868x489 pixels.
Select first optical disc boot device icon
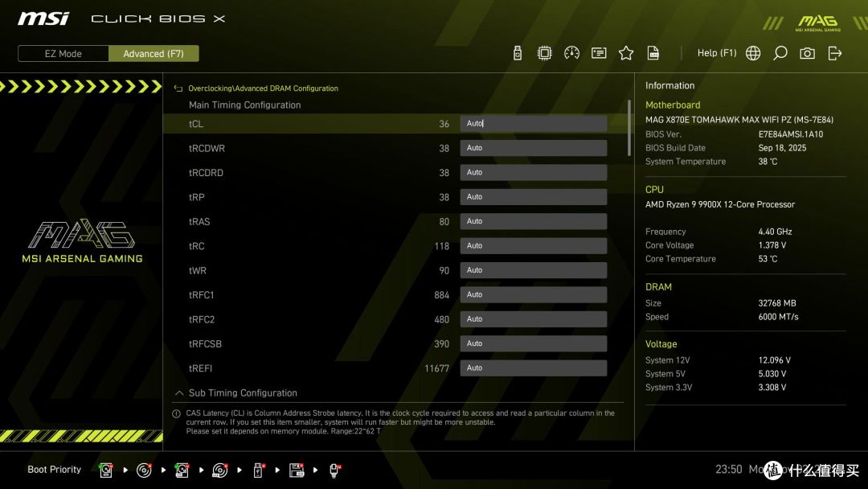(x=144, y=471)
